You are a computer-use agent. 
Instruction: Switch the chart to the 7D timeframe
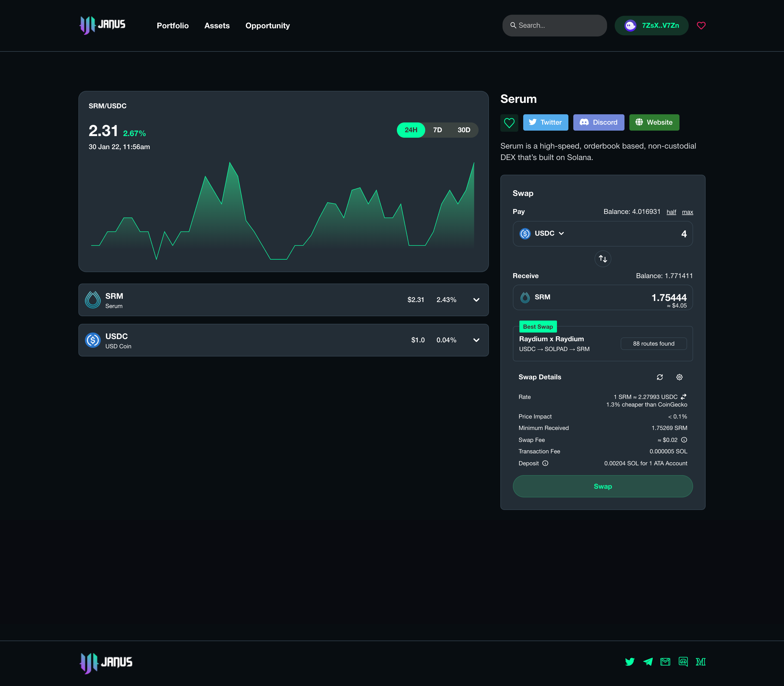[437, 130]
